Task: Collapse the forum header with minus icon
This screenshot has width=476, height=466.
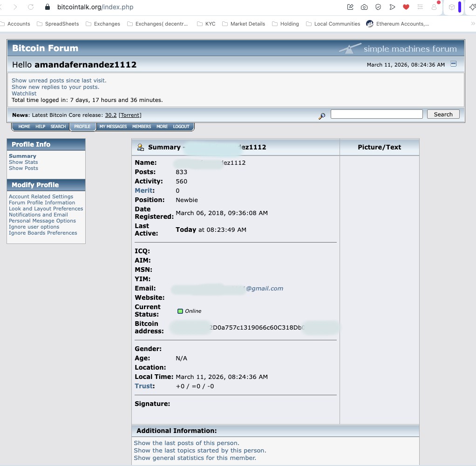Action: [x=453, y=64]
